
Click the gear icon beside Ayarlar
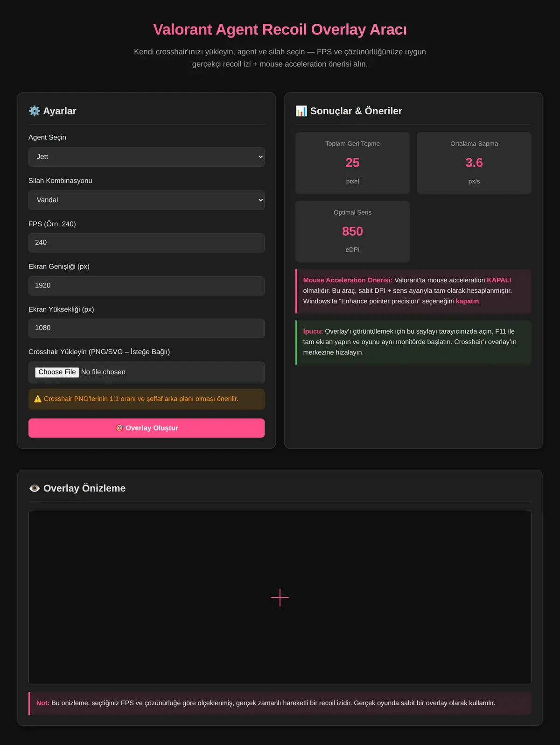tap(35, 111)
